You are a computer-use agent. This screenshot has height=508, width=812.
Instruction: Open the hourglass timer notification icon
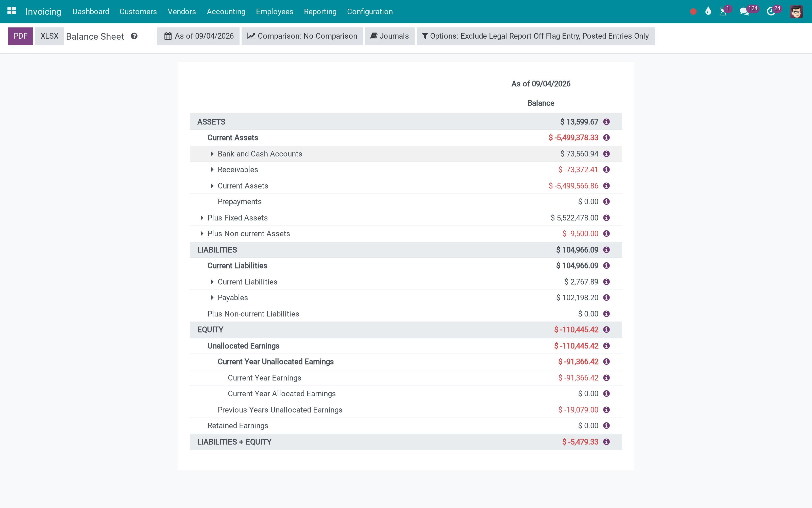click(723, 12)
